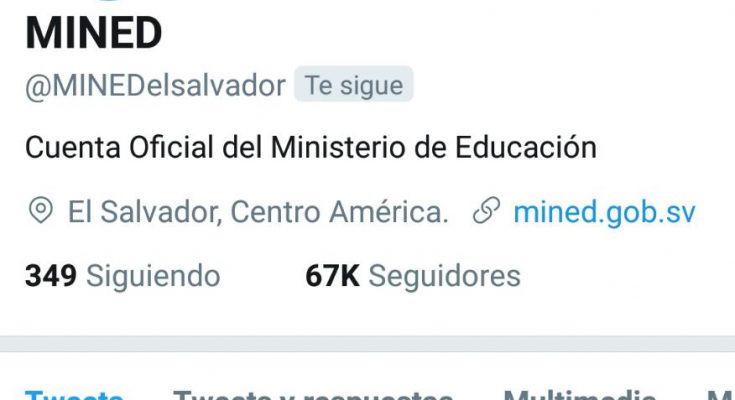This screenshot has width=735, height=400.
Task: Click the @MINEDelsalvador handle
Action: 155,86
